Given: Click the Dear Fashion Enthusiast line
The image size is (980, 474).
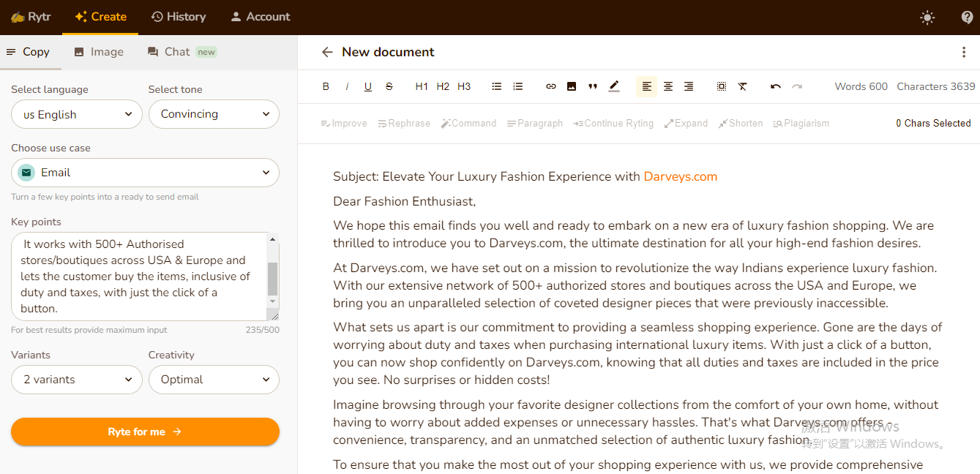Looking at the screenshot, I should coord(404,201).
